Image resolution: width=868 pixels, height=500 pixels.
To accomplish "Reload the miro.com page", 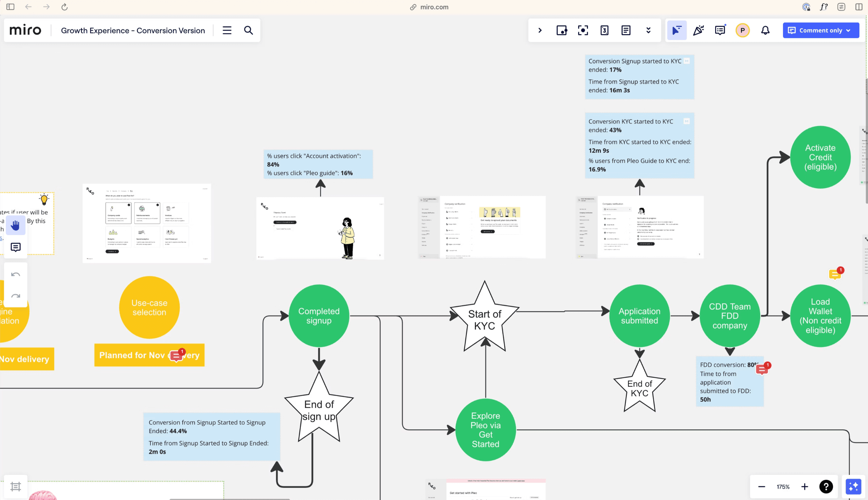I will pyautogui.click(x=64, y=7).
